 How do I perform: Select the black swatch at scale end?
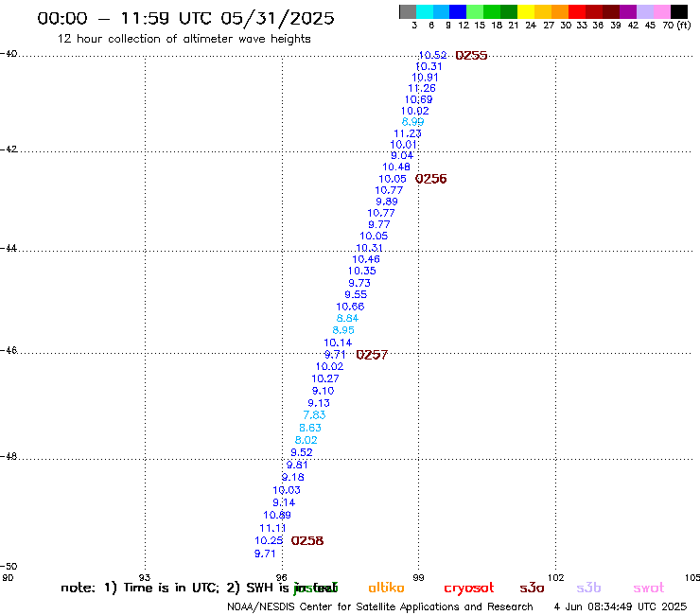point(678,11)
